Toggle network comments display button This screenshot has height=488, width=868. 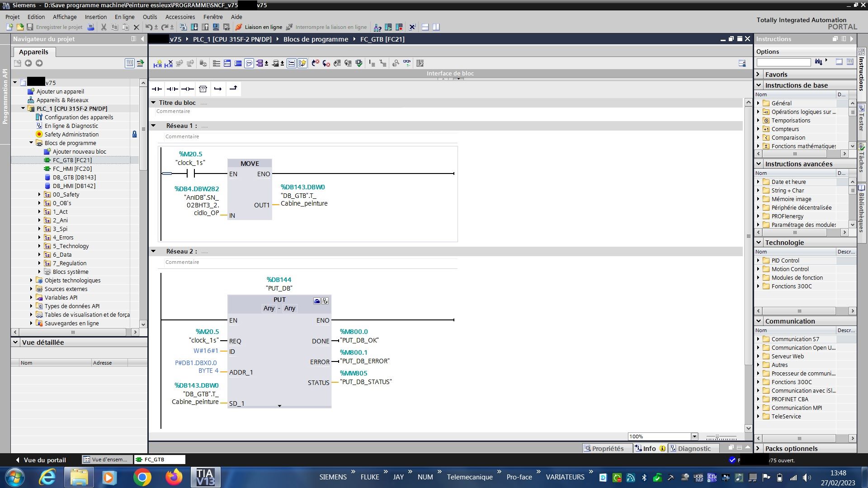coord(249,64)
